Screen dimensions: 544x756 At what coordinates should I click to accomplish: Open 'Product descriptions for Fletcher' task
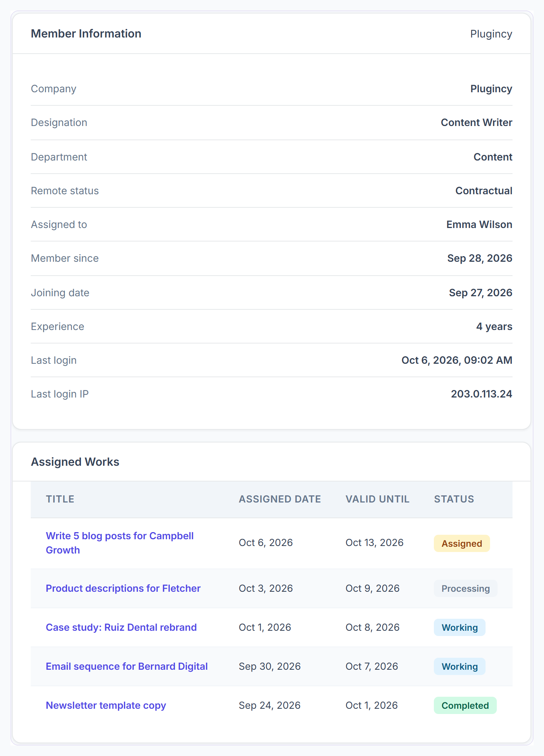coord(123,588)
